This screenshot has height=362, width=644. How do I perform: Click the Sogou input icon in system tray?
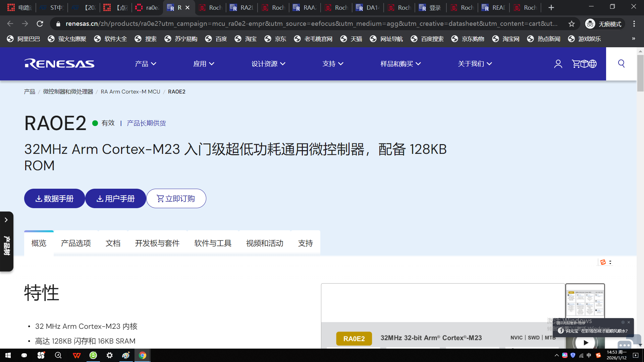coord(598,355)
